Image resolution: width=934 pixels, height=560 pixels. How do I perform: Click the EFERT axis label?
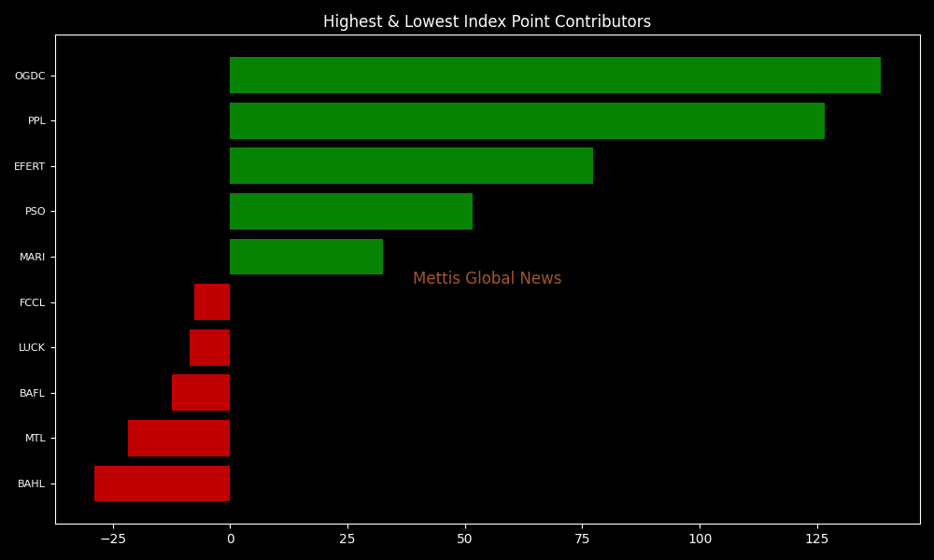pos(30,167)
